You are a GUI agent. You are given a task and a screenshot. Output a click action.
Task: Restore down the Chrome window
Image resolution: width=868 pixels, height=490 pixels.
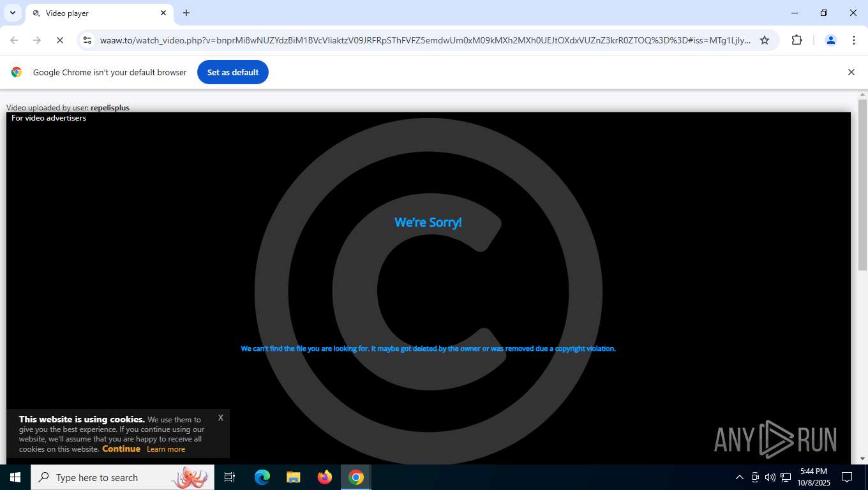(x=824, y=13)
